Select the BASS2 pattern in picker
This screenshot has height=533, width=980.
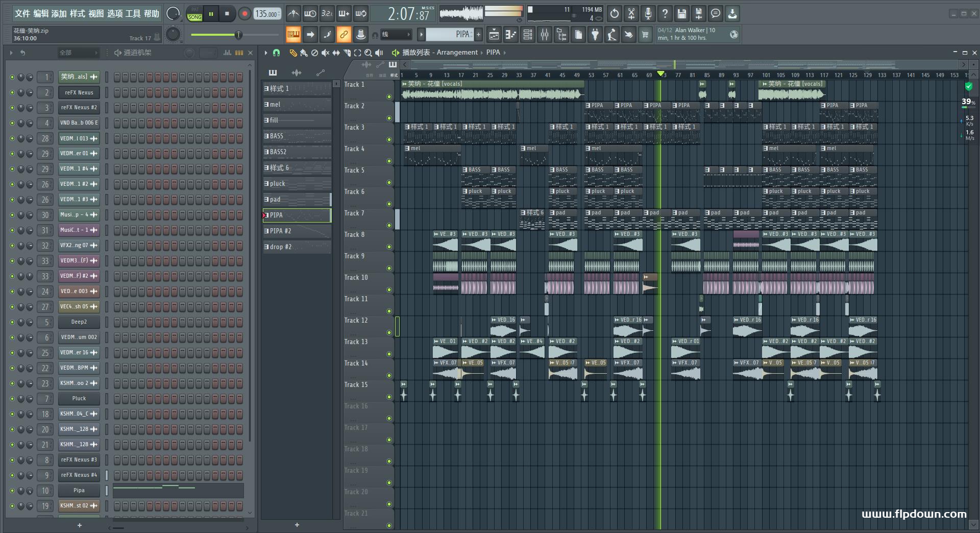click(297, 152)
